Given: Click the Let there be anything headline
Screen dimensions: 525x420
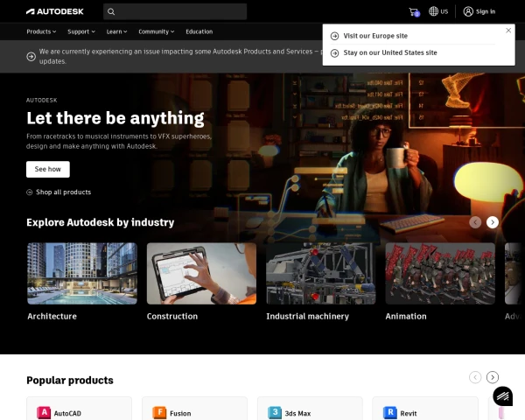Looking at the screenshot, I should pyautogui.click(x=115, y=118).
